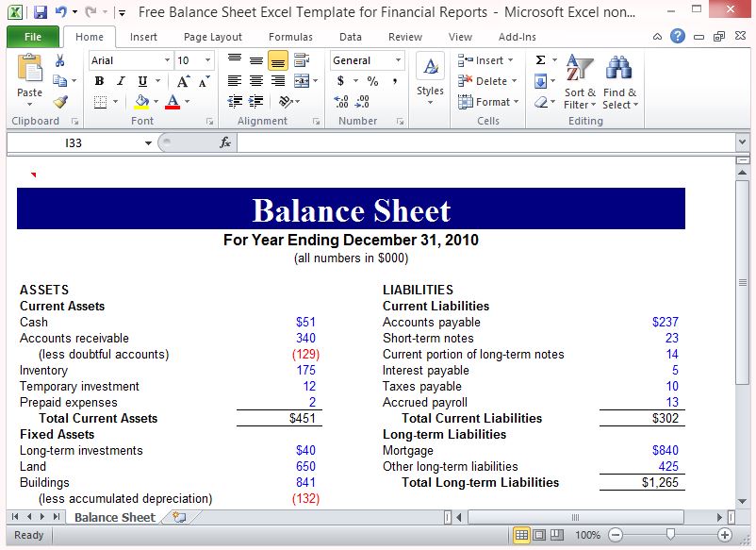
Task: Click the green File button
Action: point(33,37)
